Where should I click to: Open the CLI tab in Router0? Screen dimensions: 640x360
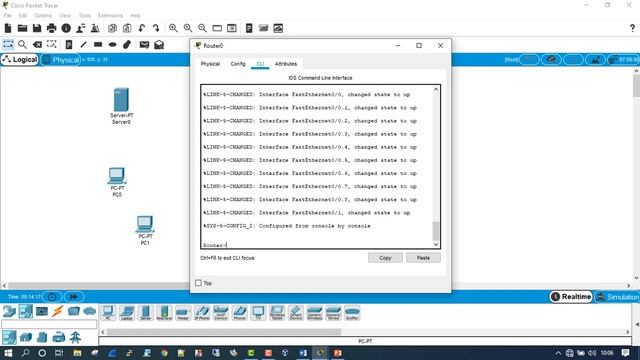(260, 64)
